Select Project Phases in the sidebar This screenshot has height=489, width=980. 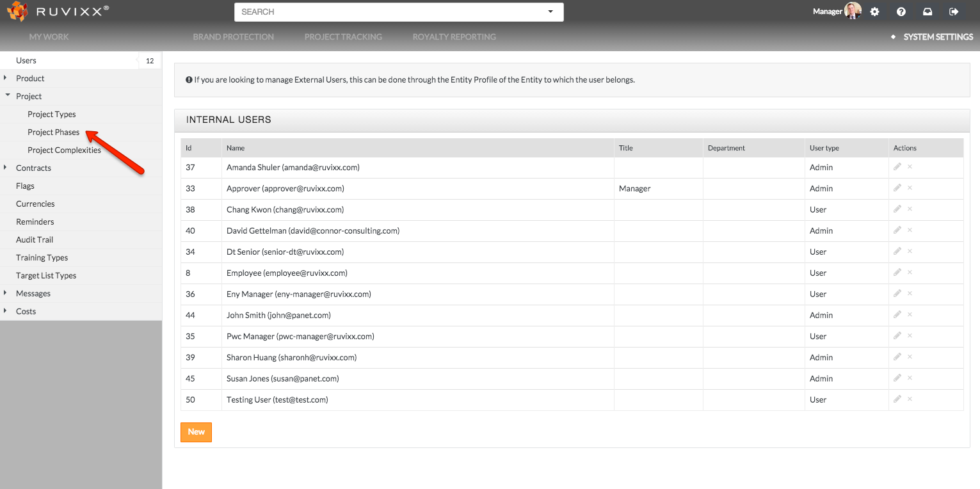[54, 132]
